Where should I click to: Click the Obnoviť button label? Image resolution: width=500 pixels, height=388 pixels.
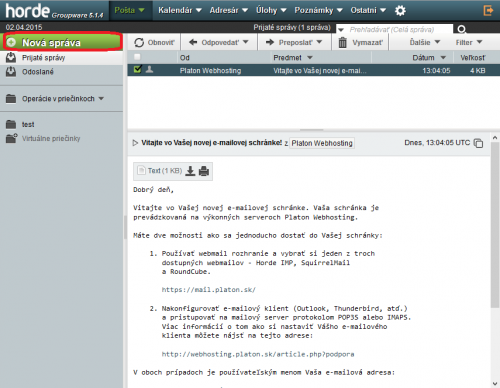(161, 42)
